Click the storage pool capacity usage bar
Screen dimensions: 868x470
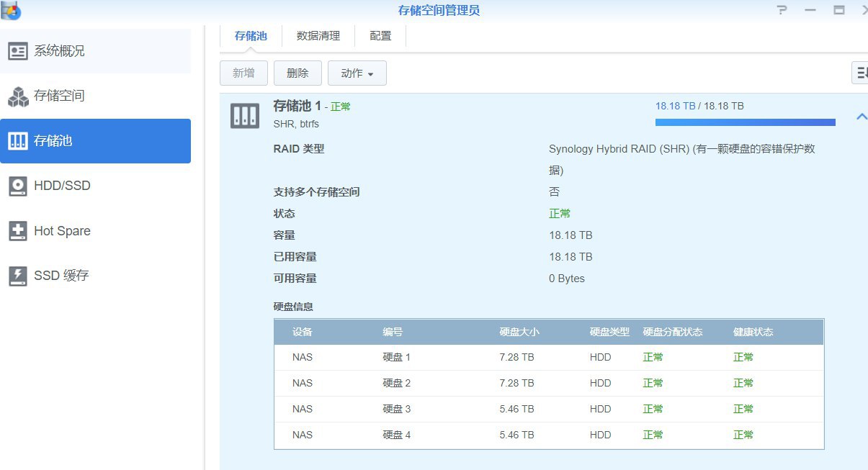coord(745,122)
